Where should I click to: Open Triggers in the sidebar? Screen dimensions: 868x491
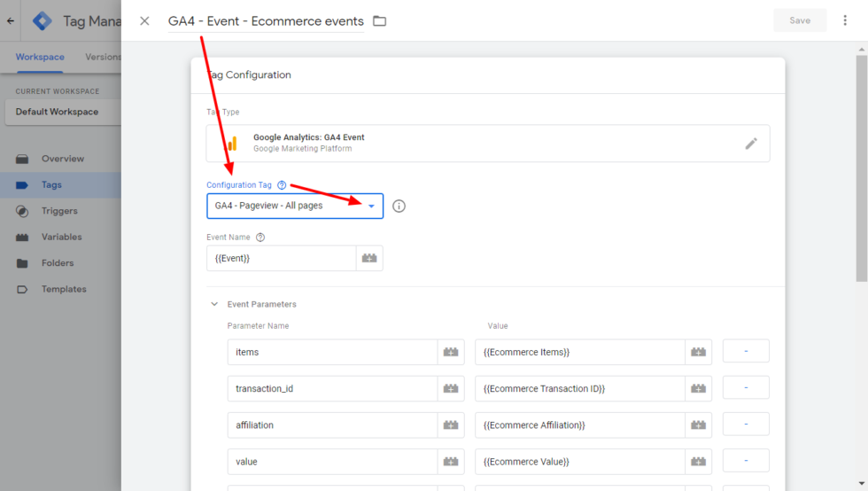[61, 211]
